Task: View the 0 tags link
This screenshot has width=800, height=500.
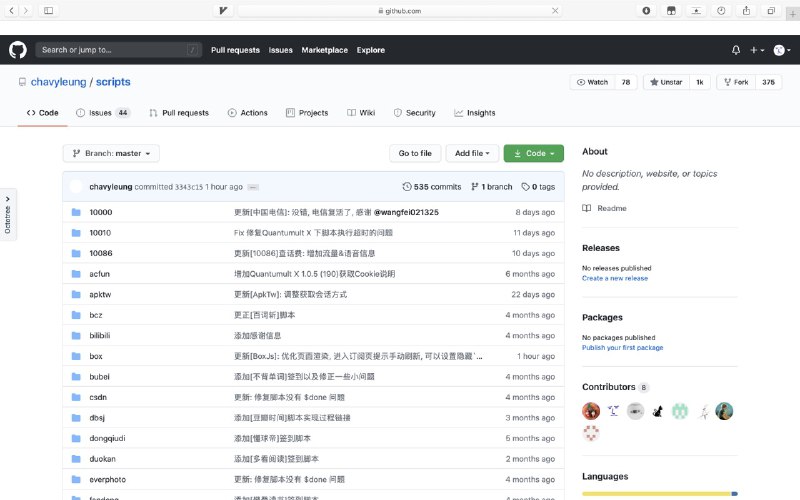Action: 538,187
